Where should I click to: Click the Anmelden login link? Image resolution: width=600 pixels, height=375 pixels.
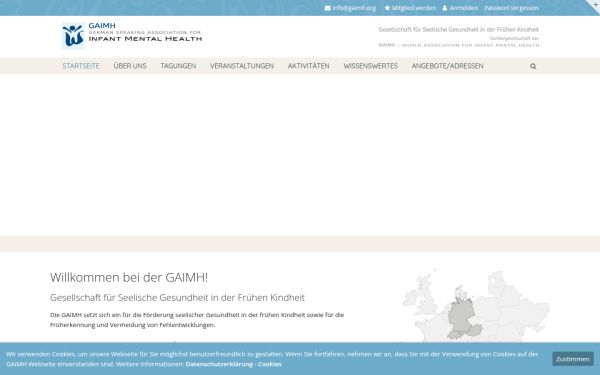pos(464,8)
